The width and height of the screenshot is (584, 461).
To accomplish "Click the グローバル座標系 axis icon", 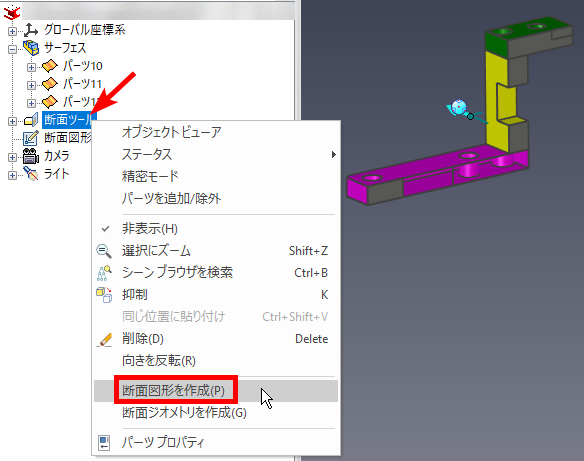I will [31, 31].
